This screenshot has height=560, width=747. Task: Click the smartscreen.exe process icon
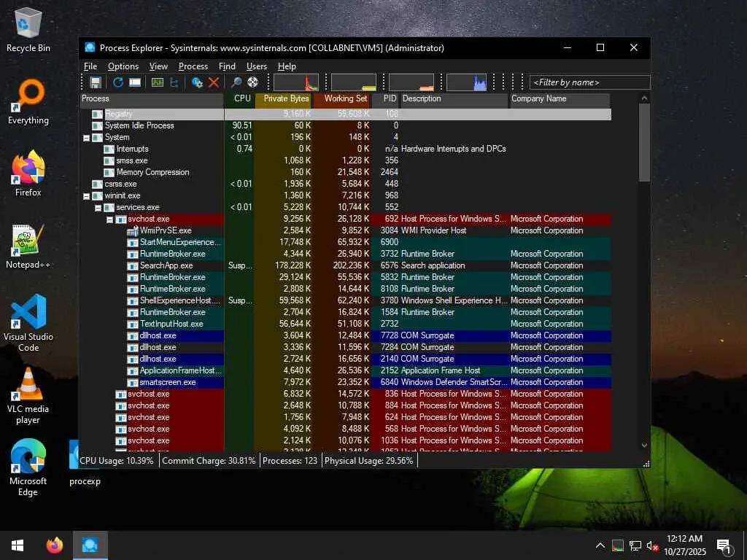133,382
